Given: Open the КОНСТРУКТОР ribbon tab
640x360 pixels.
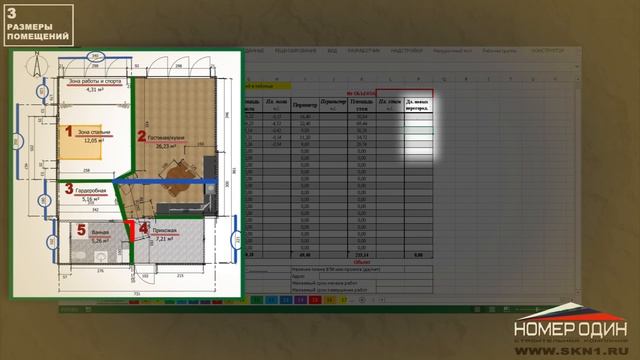Looking at the screenshot, I should click(x=547, y=51).
